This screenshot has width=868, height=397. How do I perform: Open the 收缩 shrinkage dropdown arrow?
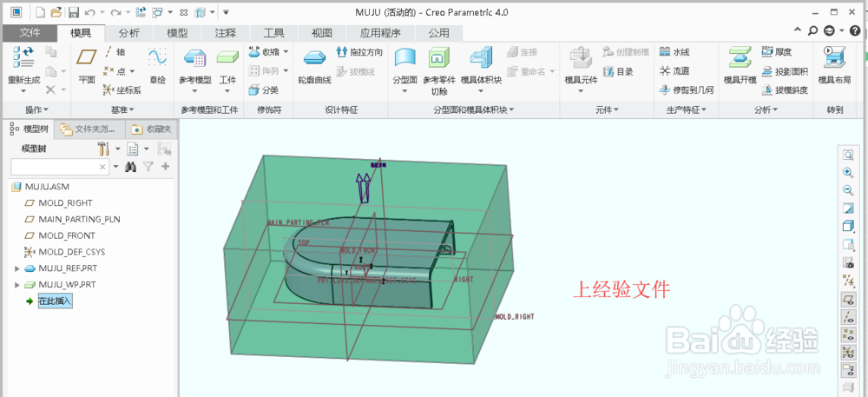286,52
